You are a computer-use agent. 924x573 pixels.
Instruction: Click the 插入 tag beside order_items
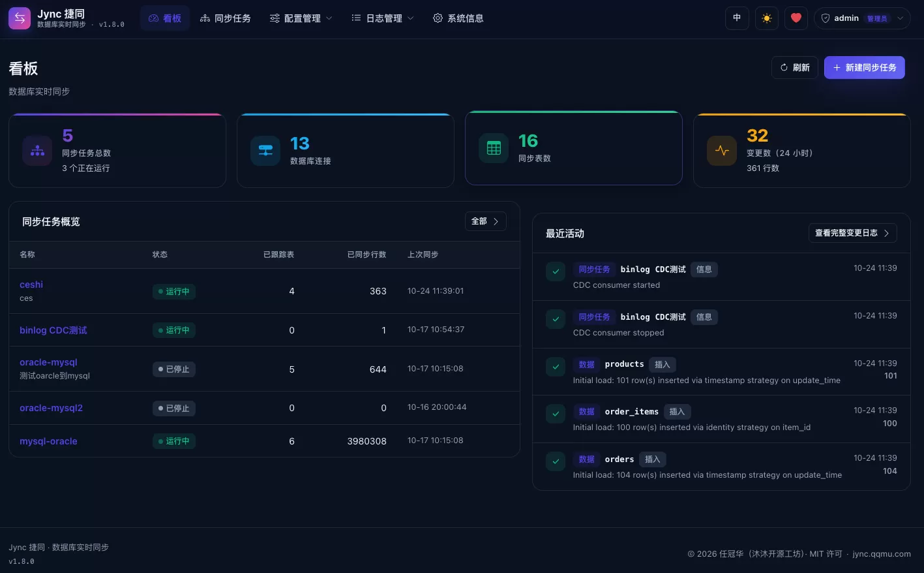tap(678, 412)
